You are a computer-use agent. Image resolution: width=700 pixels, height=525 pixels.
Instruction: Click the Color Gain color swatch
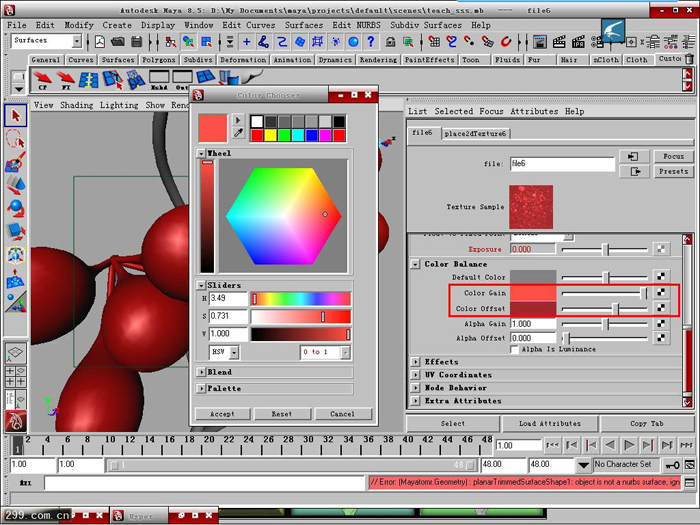pos(533,293)
